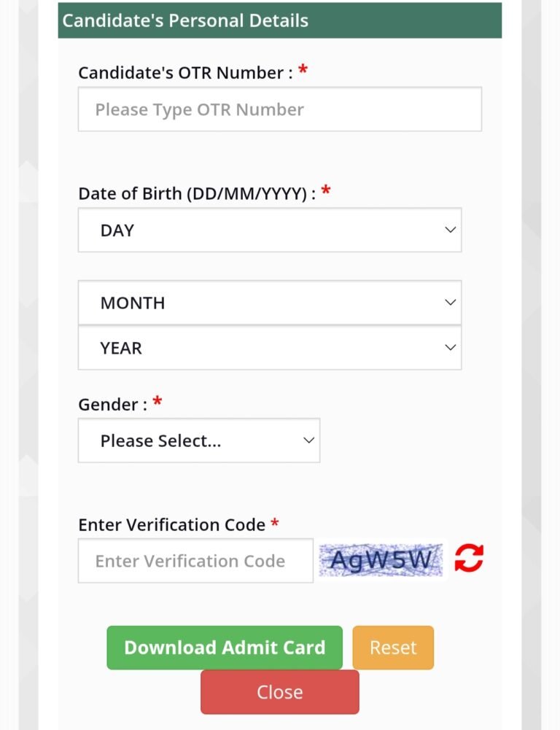Screen dimensions: 560x730
Task: Click the orange Reset button
Action: 393,648
